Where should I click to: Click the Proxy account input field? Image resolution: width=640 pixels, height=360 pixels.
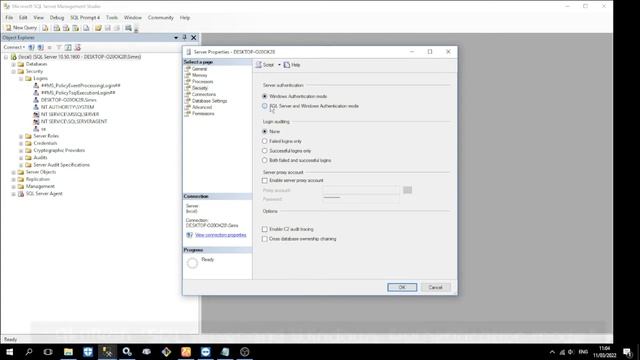click(x=361, y=190)
